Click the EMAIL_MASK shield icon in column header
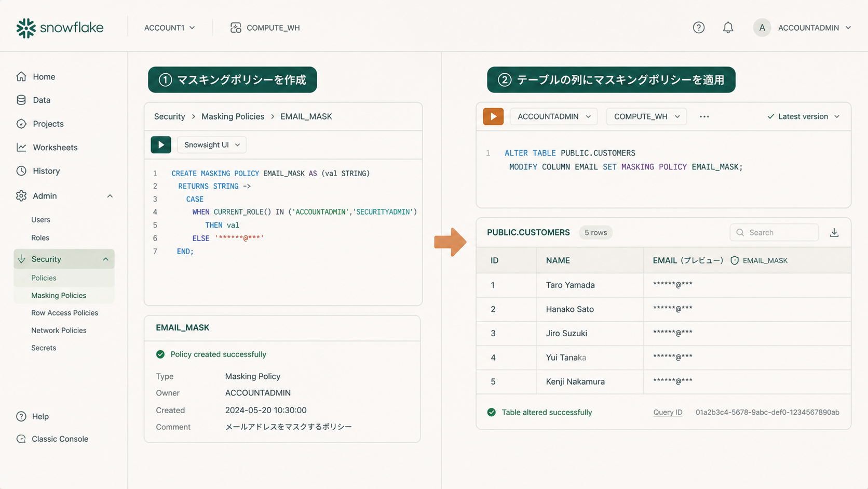 [735, 260]
